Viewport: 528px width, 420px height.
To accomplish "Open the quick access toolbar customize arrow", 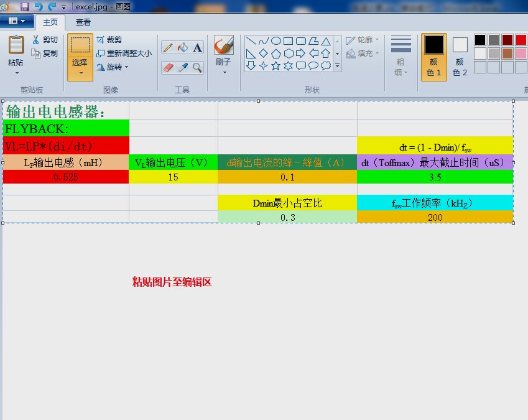I will click(63, 7).
